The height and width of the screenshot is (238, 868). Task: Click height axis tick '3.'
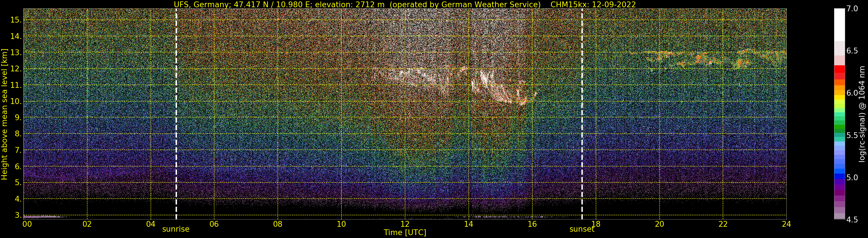point(18,215)
